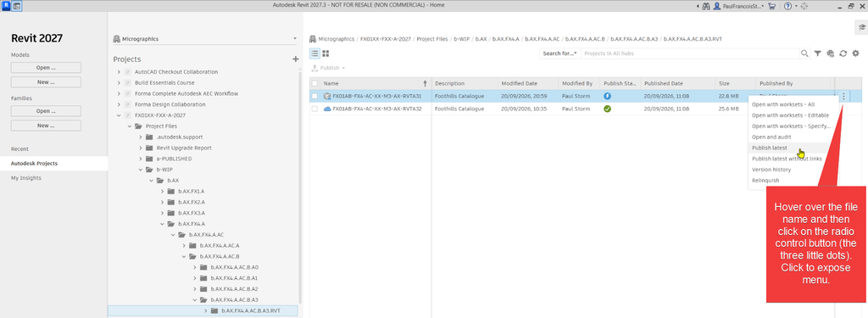Select Open and audit menu entry

click(x=771, y=137)
